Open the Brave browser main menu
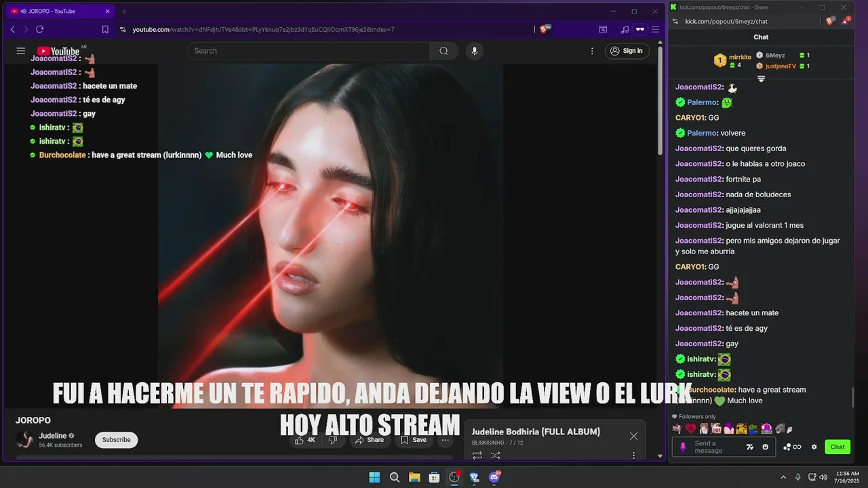The width and height of the screenshot is (868, 488). [x=655, y=29]
